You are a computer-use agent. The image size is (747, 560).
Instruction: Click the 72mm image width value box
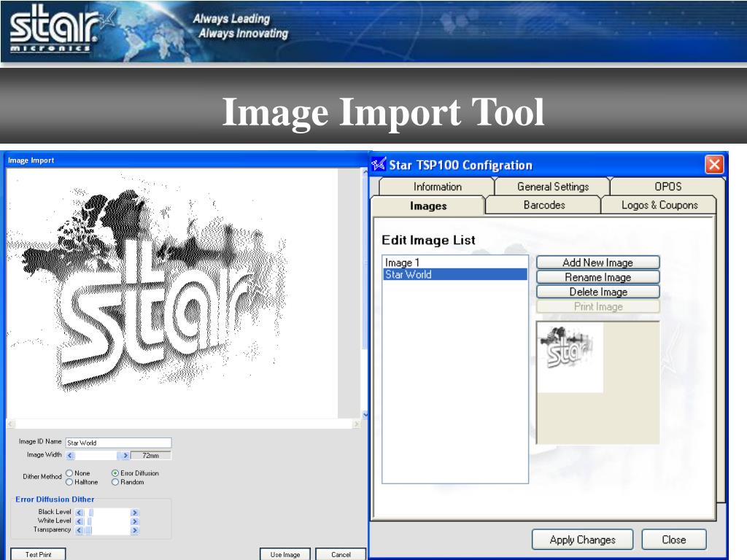coord(150,455)
